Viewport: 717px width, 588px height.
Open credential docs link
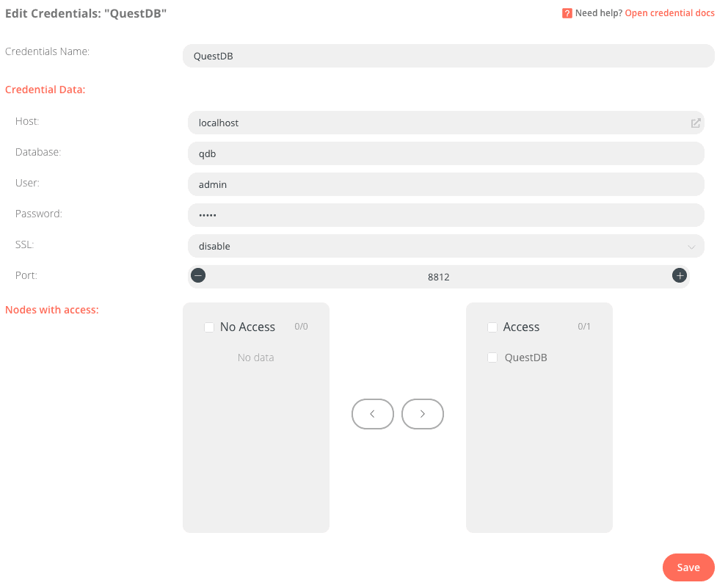tap(669, 13)
